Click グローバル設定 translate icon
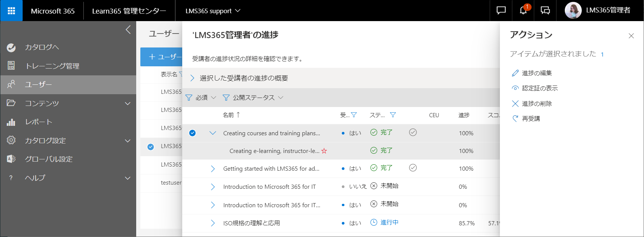 click(11, 159)
